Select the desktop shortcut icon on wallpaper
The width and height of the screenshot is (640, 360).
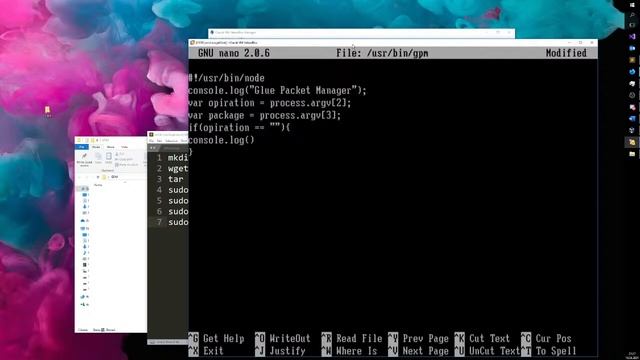pyautogui.click(x=47, y=111)
